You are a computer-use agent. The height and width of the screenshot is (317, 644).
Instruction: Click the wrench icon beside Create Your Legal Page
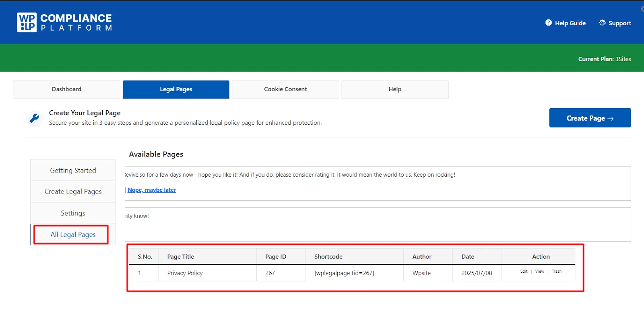(x=35, y=118)
